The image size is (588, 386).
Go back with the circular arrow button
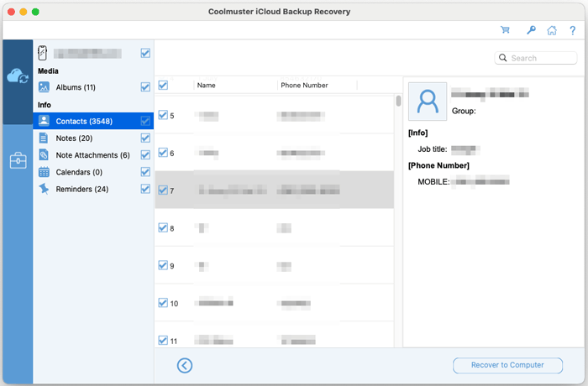pos(185,365)
